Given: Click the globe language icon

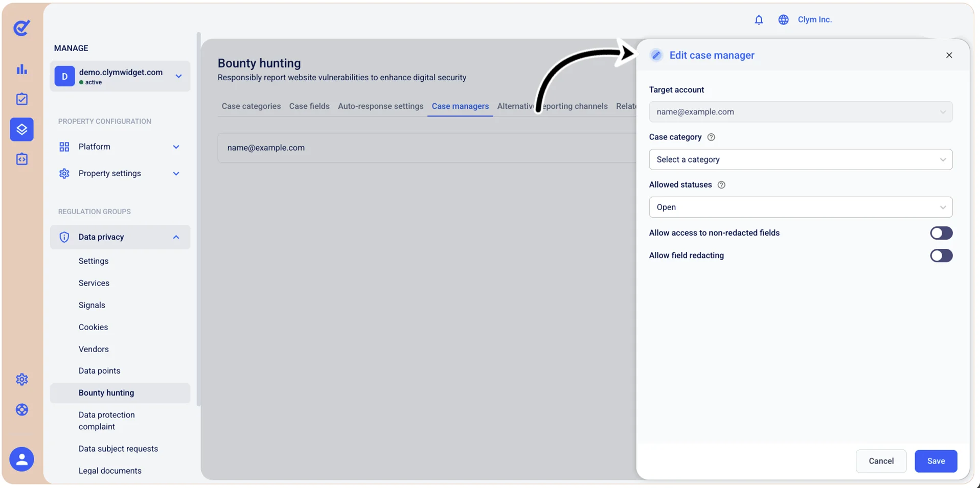Looking at the screenshot, I should pyautogui.click(x=783, y=20).
